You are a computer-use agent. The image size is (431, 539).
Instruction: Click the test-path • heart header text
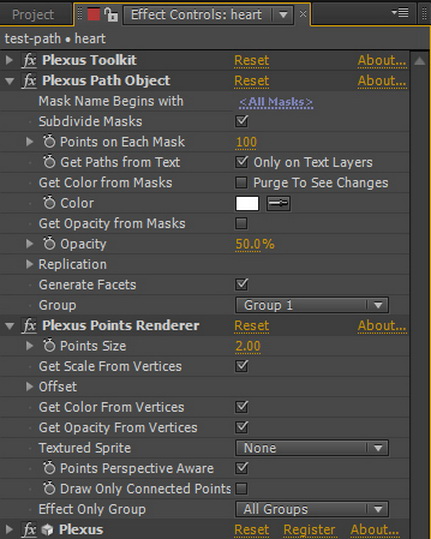pyautogui.click(x=55, y=38)
